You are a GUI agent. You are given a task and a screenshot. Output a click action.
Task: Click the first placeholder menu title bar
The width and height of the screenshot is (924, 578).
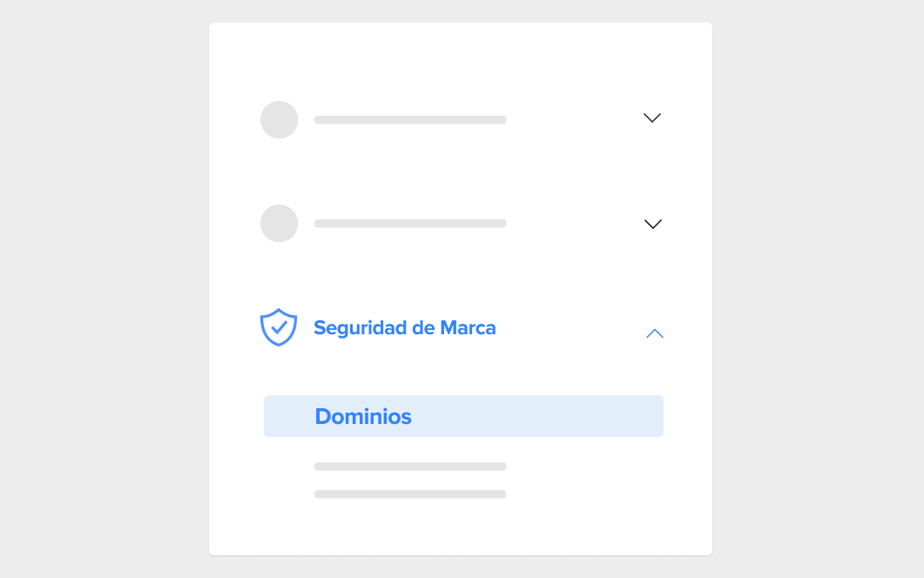point(410,119)
